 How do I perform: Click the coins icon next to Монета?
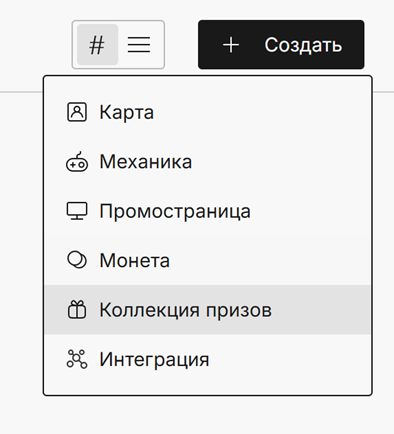77,260
